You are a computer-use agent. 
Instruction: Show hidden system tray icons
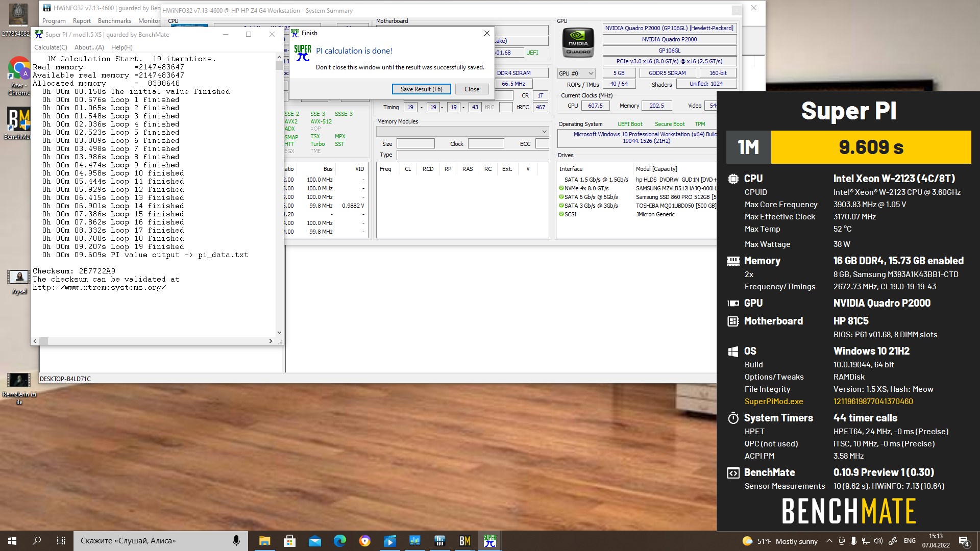pos(829,541)
